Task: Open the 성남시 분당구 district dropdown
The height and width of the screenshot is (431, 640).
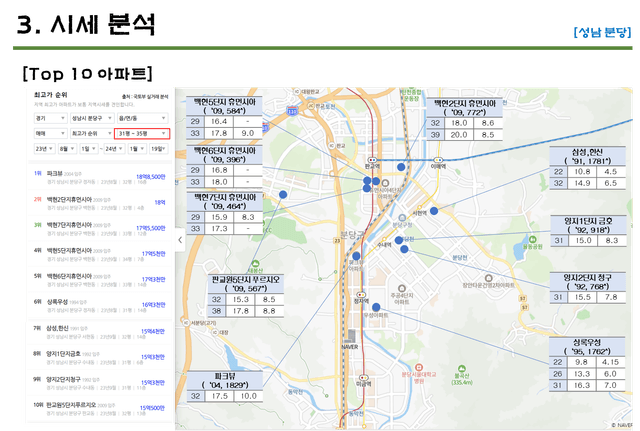Action: [x=91, y=118]
